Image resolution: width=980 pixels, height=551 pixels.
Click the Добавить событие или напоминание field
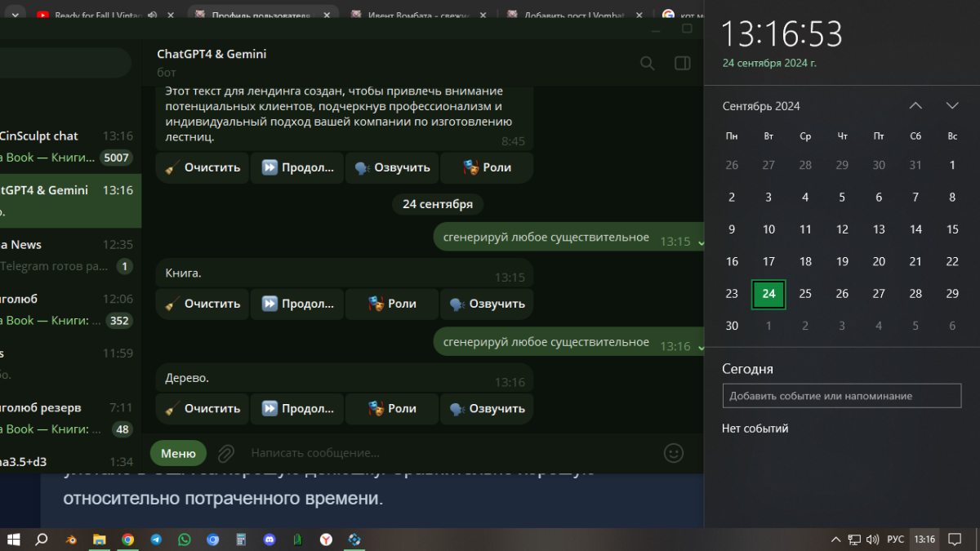pyautogui.click(x=842, y=396)
